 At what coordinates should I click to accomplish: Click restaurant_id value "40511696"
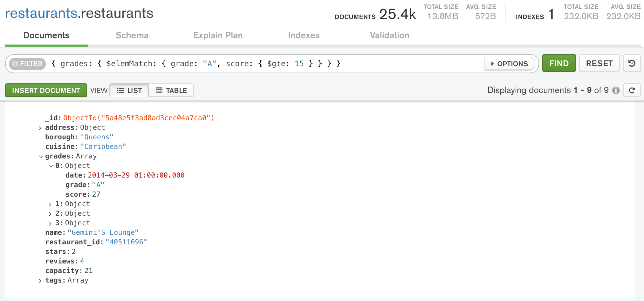[126, 242]
